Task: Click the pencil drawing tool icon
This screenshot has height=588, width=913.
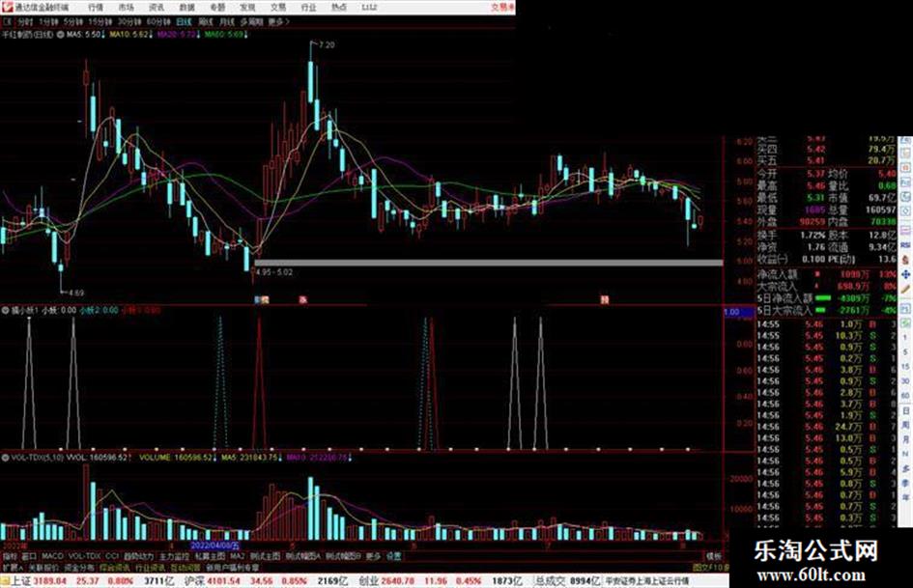Action: pyautogui.click(x=905, y=289)
